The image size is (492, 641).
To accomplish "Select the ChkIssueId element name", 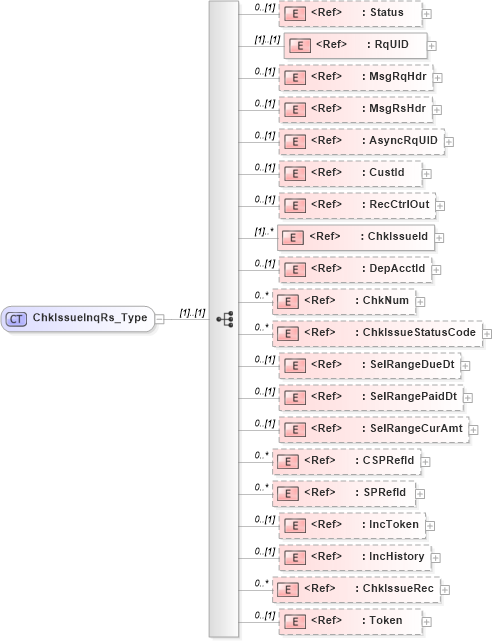I will [x=398, y=236].
